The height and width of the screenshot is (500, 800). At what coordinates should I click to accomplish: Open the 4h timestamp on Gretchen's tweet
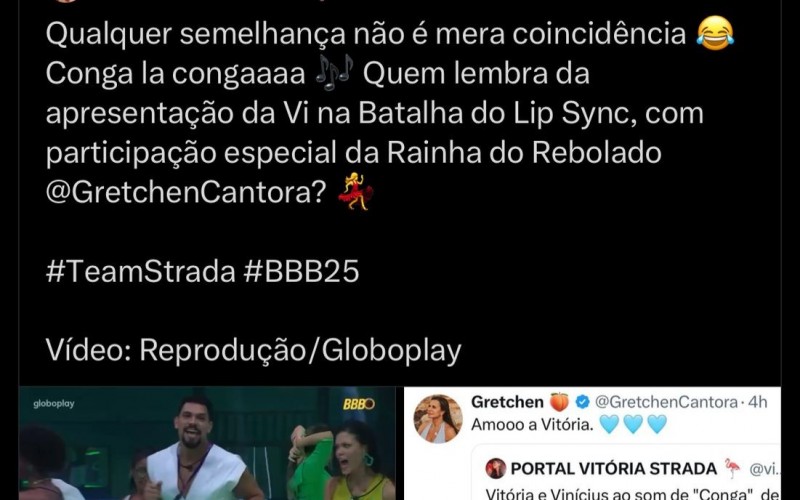click(757, 402)
